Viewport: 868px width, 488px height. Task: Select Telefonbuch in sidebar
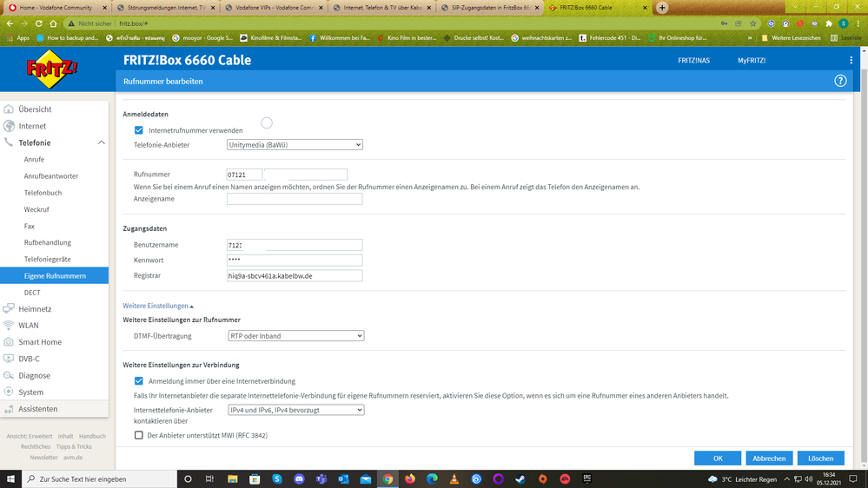point(43,193)
